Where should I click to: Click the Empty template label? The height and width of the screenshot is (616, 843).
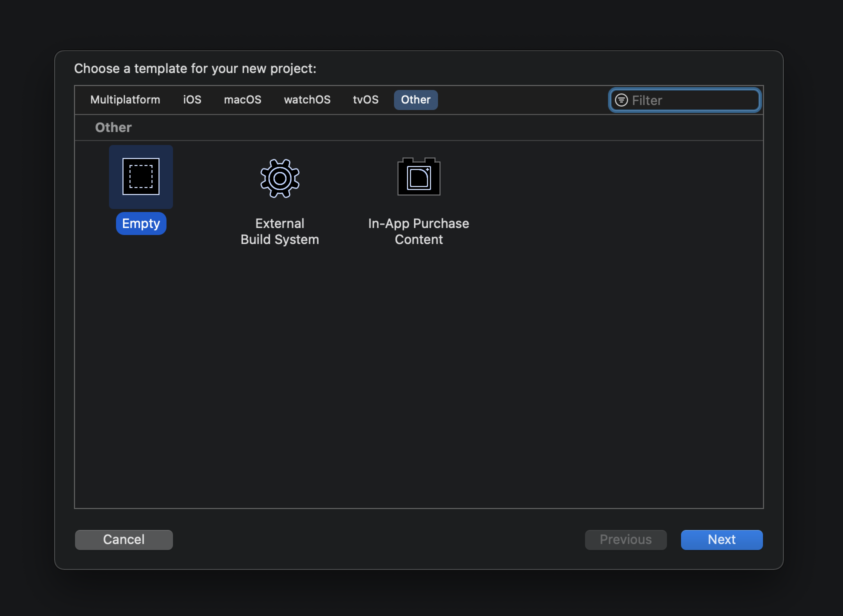[x=141, y=223]
